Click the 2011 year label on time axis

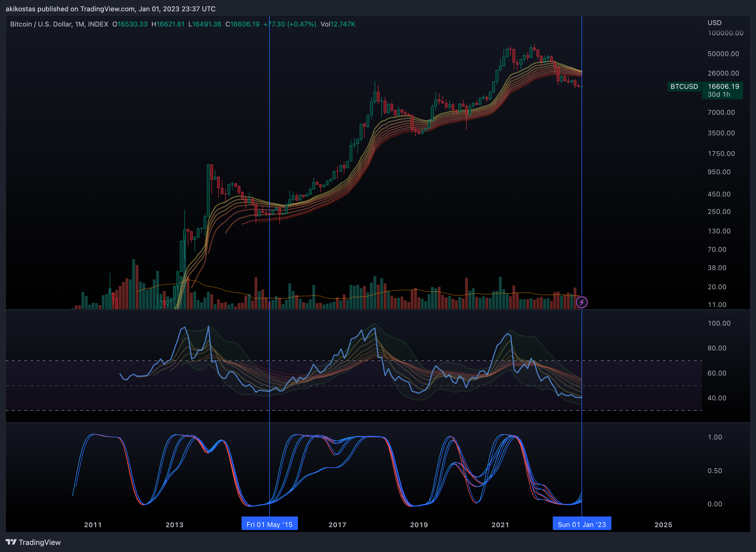93,525
